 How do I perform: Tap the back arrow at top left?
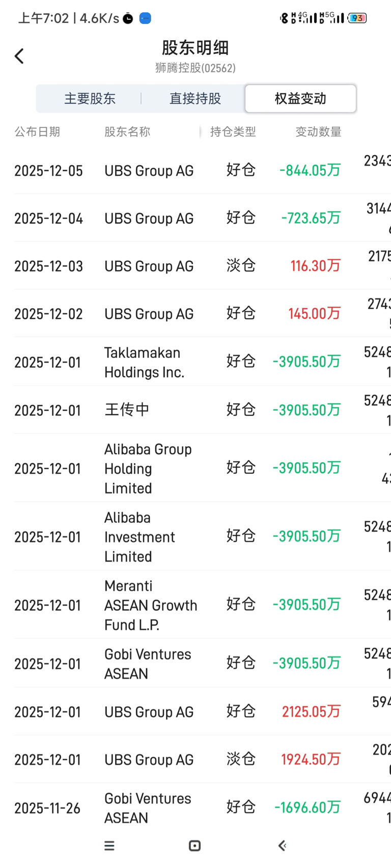point(19,56)
